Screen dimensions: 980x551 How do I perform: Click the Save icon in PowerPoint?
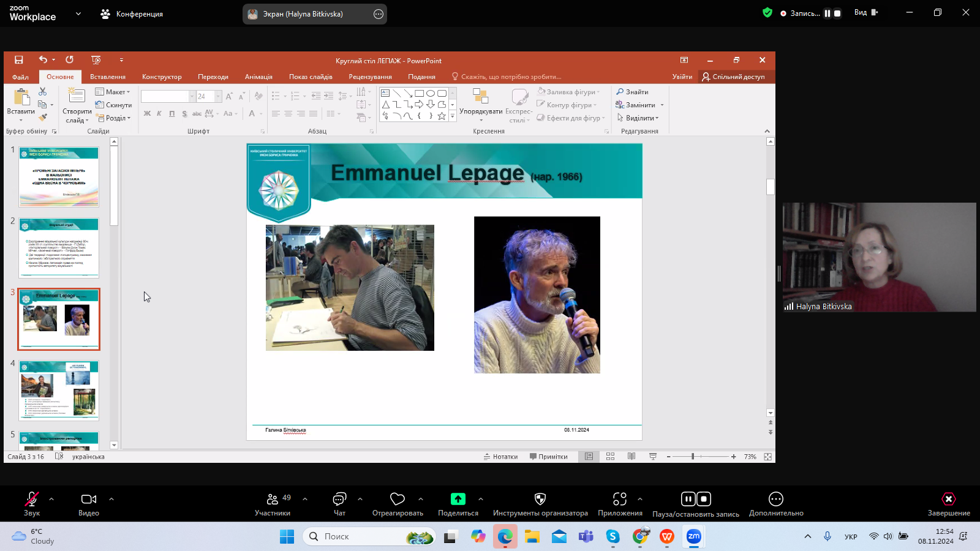point(19,60)
